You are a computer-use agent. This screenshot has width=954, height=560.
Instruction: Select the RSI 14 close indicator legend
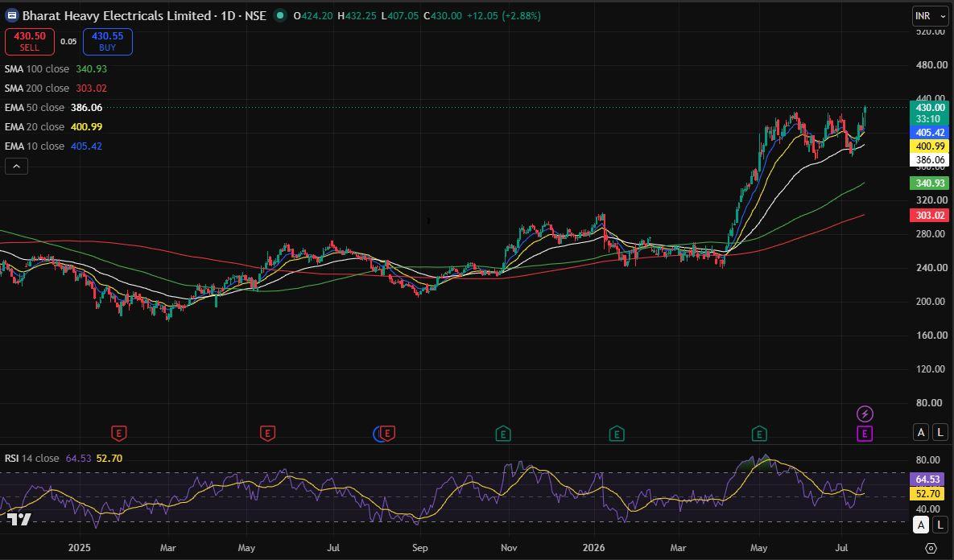tap(64, 458)
